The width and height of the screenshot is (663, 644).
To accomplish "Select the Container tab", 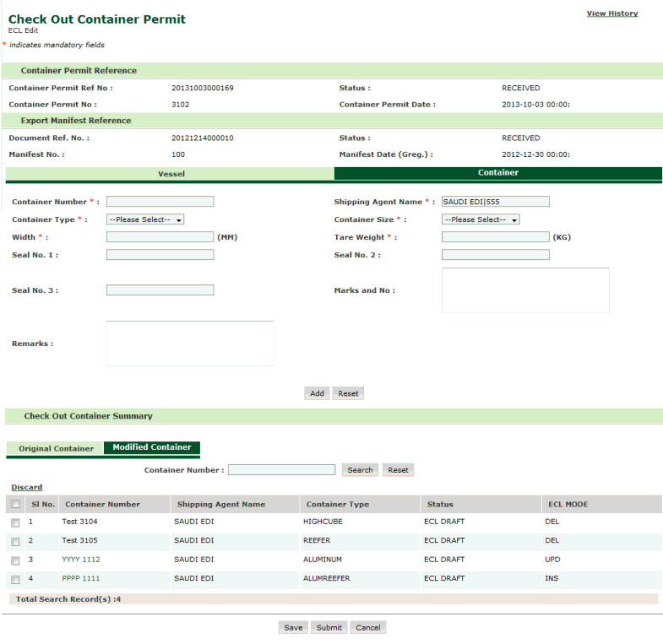I will point(497,173).
